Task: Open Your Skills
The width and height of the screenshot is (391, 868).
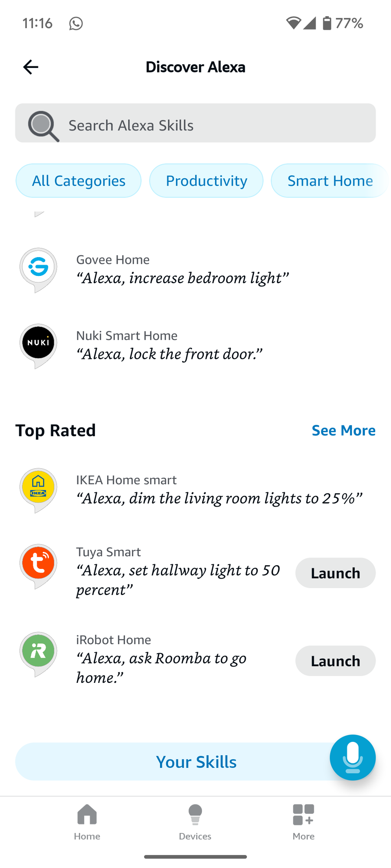Action: pyautogui.click(x=195, y=761)
